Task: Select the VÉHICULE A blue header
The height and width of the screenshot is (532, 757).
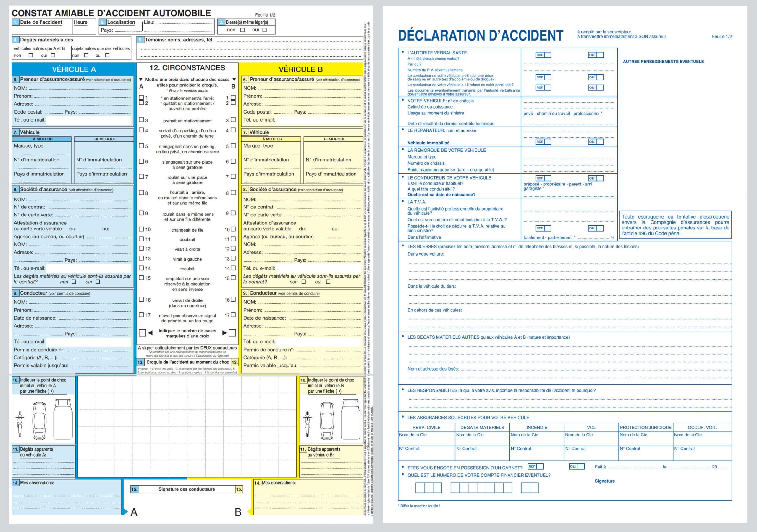Action: [x=74, y=69]
